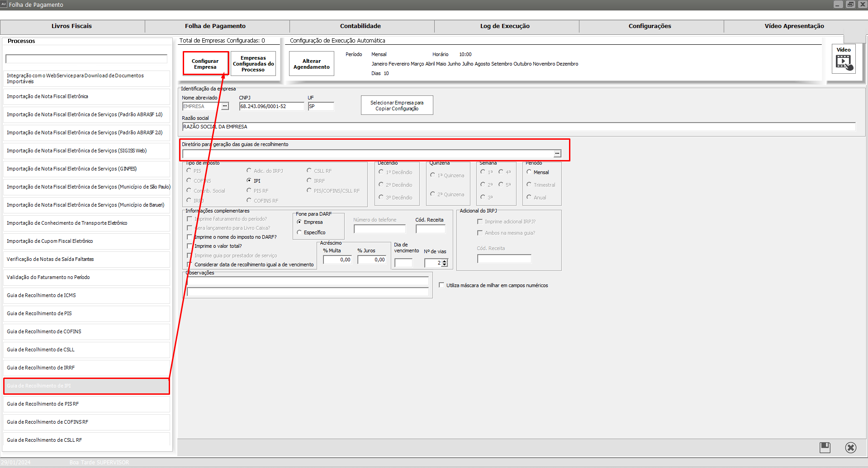Select Guia de Recolhimento de CSLL RF
Viewport: 868px width, 468px height.
(x=86, y=439)
